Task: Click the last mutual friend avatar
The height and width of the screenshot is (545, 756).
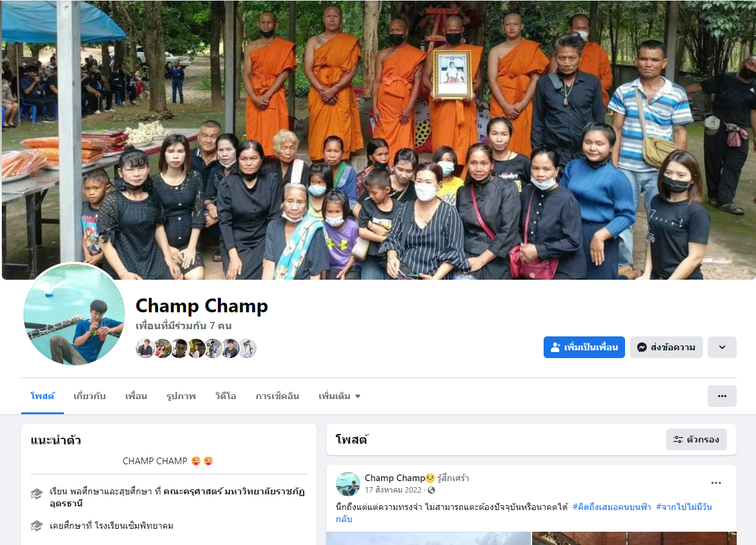Action: [x=247, y=348]
